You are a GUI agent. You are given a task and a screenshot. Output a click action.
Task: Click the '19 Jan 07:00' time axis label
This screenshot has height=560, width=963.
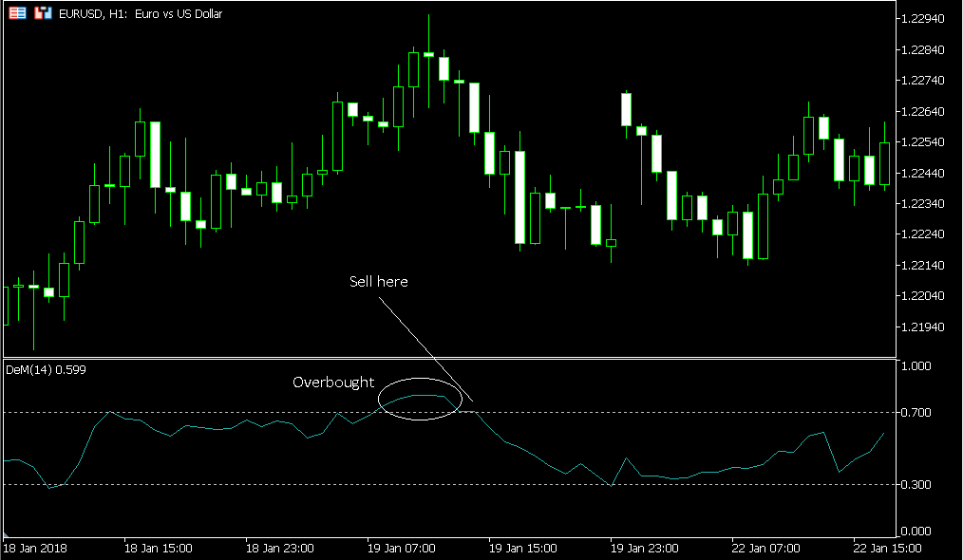click(x=402, y=549)
